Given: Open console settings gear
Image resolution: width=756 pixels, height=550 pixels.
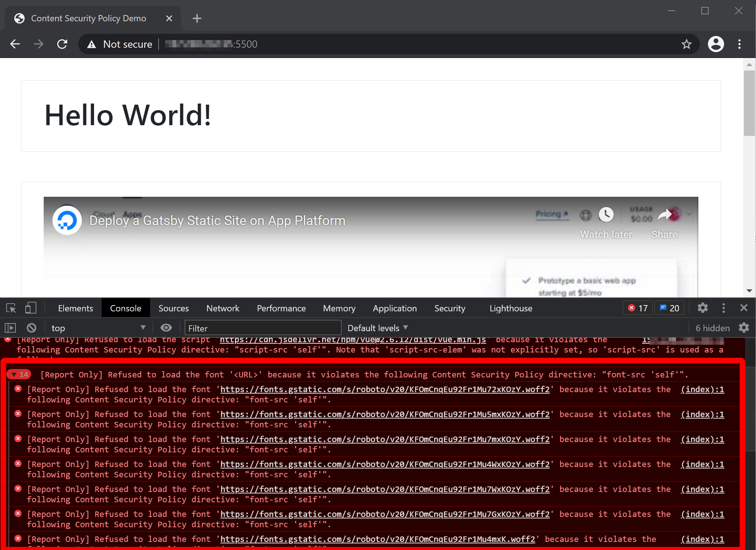Looking at the screenshot, I should click(x=744, y=328).
